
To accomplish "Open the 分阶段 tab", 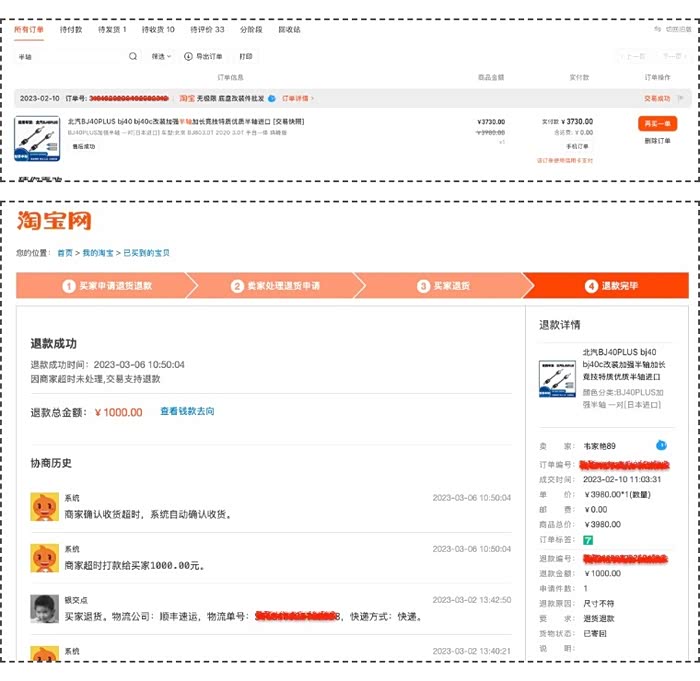I will [251, 29].
